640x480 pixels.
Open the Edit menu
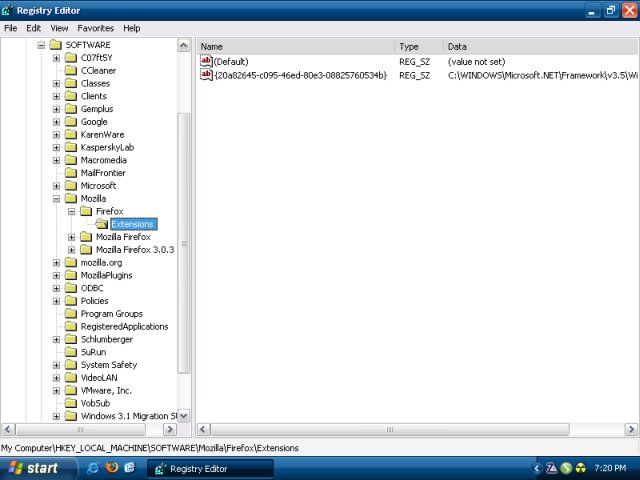tap(34, 28)
